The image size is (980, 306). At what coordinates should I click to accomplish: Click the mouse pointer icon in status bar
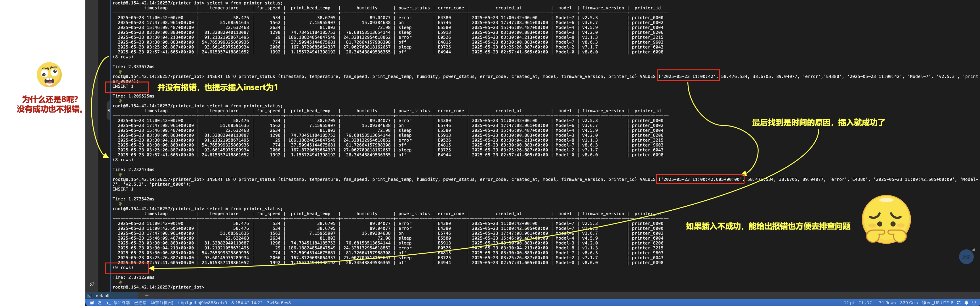click(x=100, y=303)
